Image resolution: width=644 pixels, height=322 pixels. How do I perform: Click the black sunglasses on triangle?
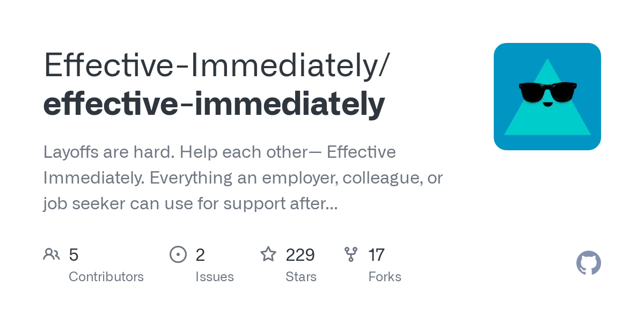(x=547, y=91)
